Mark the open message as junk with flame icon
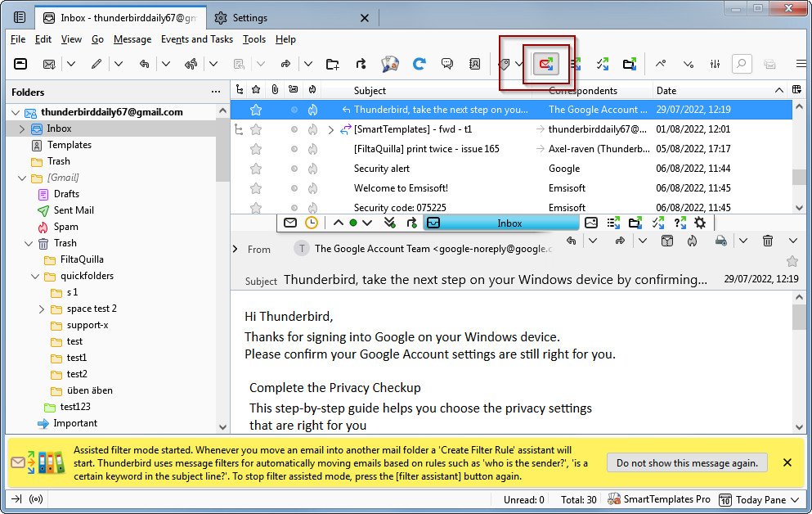Image resolution: width=812 pixels, height=514 pixels. 692,241
